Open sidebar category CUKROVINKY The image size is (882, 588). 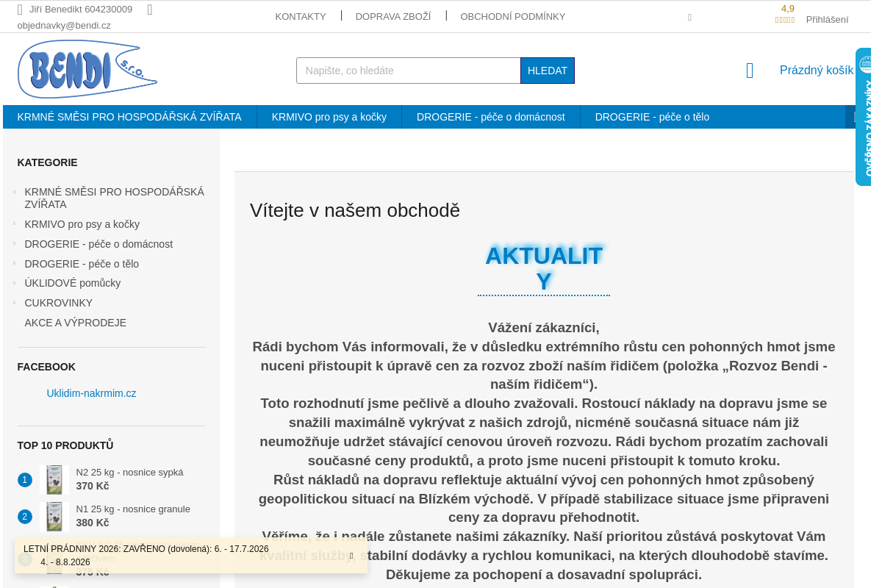[x=59, y=303]
